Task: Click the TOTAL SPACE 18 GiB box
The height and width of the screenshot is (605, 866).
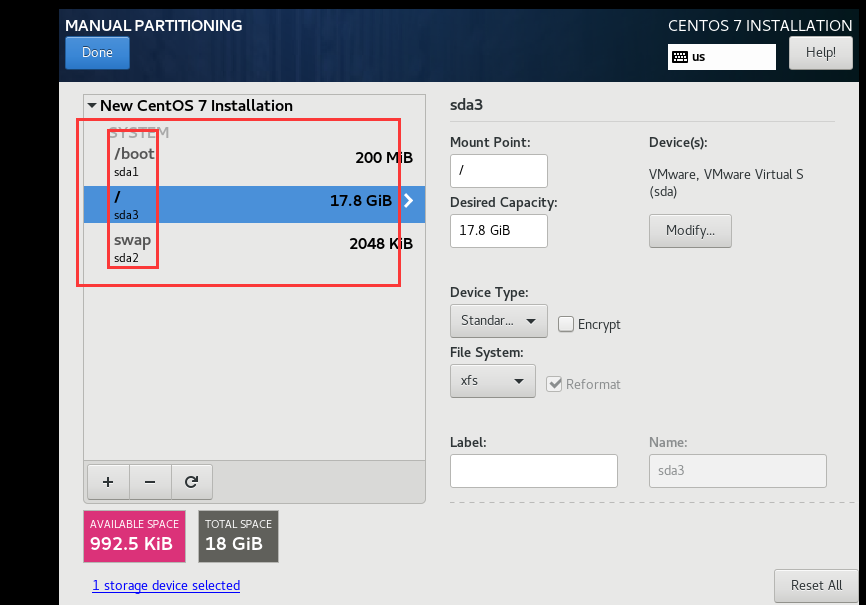Action: [x=238, y=536]
